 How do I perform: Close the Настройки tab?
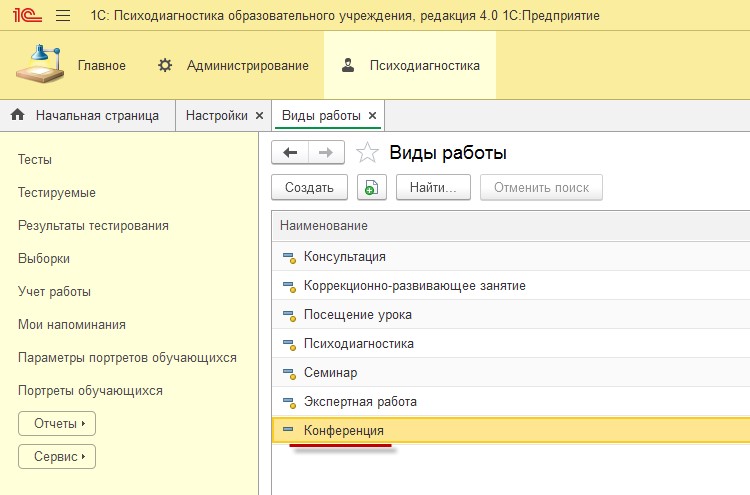point(259,115)
